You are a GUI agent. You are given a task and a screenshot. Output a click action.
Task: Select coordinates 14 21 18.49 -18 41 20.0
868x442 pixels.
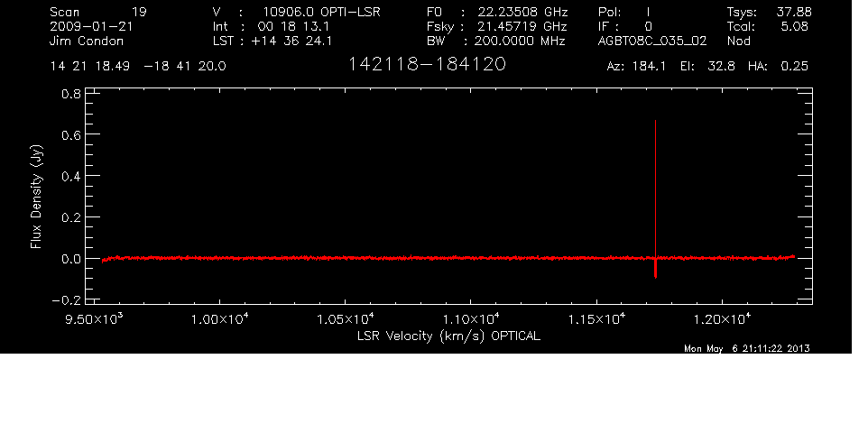[x=138, y=67]
